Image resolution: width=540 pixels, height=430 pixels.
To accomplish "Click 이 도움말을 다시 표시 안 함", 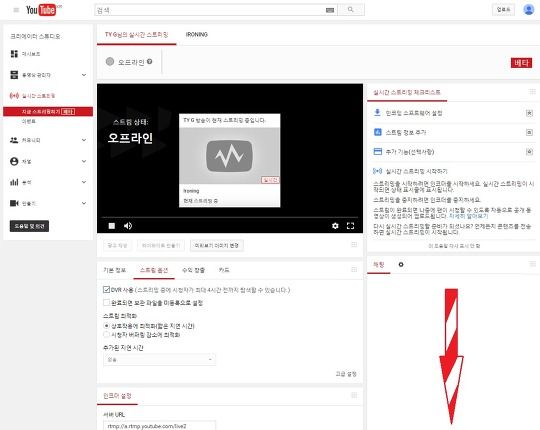I will click(454, 246).
